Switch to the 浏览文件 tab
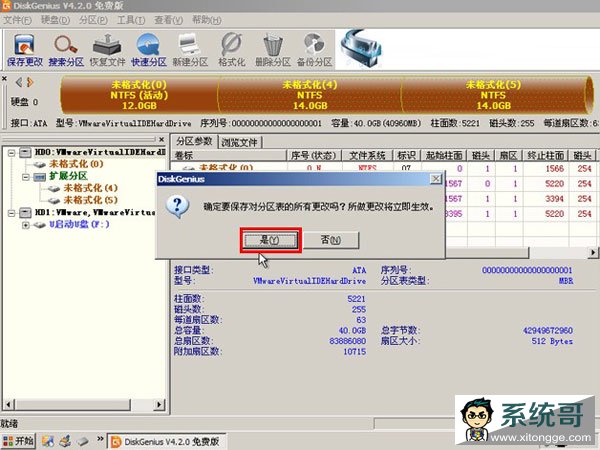600x450 pixels. (x=240, y=142)
